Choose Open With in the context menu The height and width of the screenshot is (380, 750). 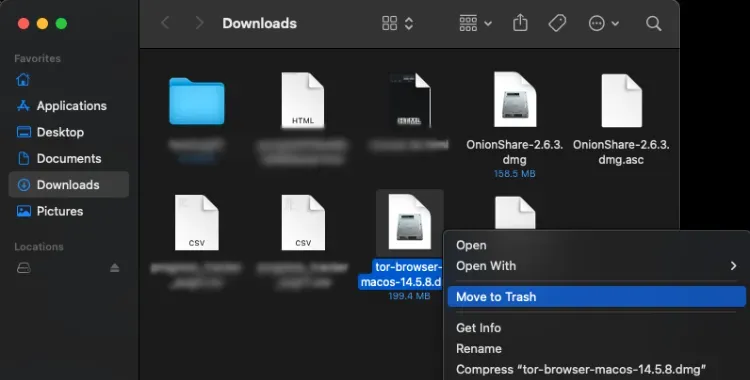(x=596, y=266)
